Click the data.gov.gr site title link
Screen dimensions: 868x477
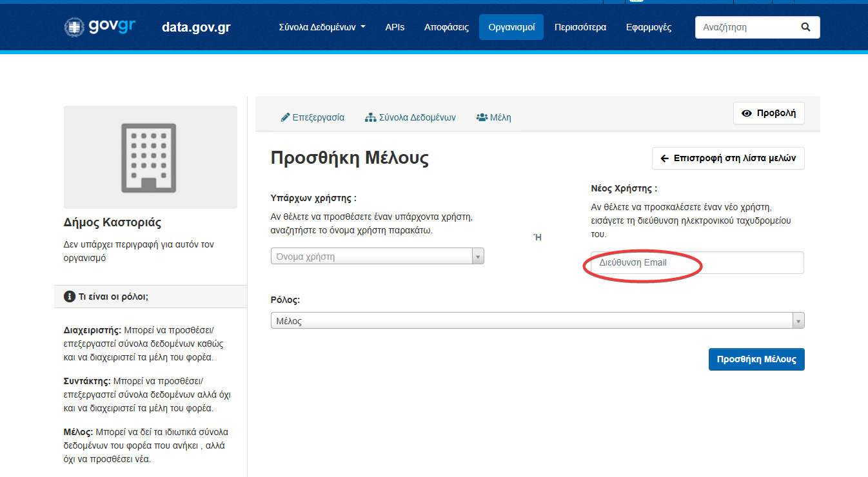click(x=196, y=28)
